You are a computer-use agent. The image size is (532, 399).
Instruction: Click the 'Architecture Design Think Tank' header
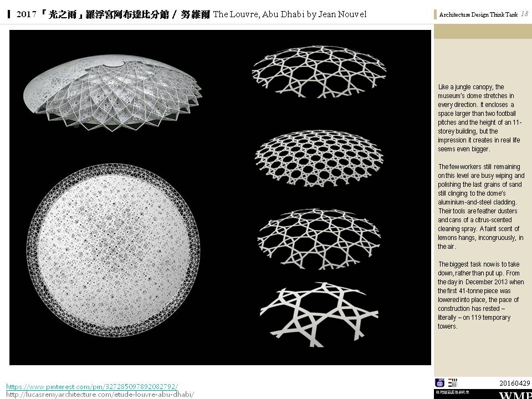478,15
